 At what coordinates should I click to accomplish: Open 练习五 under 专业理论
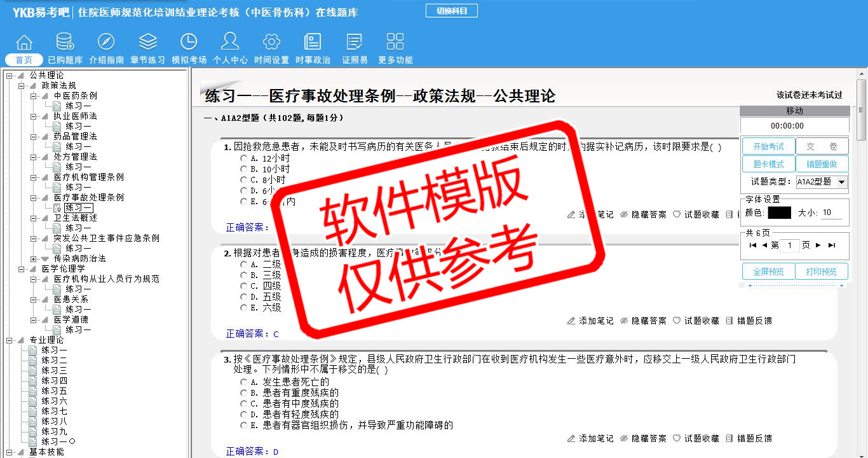(54, 391)
